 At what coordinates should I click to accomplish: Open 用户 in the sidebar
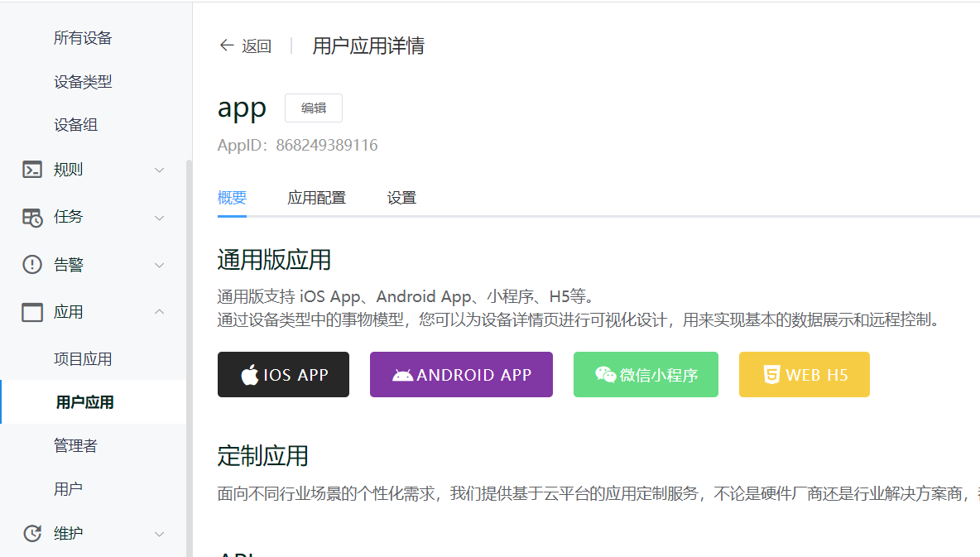[68, 489]
